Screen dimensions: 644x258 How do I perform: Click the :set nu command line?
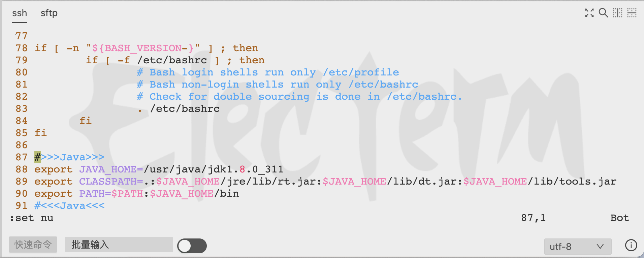pos(32,218)
